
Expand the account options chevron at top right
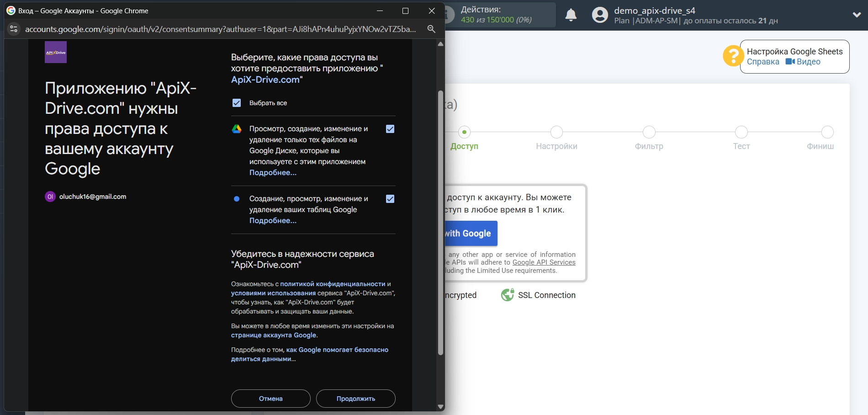click(x=856, y=14)
